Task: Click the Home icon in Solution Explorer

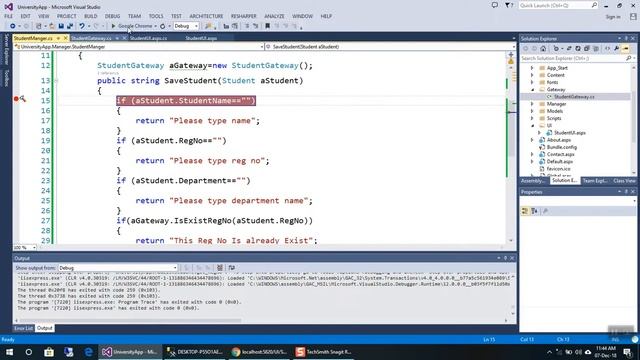Action: [543, 49]
